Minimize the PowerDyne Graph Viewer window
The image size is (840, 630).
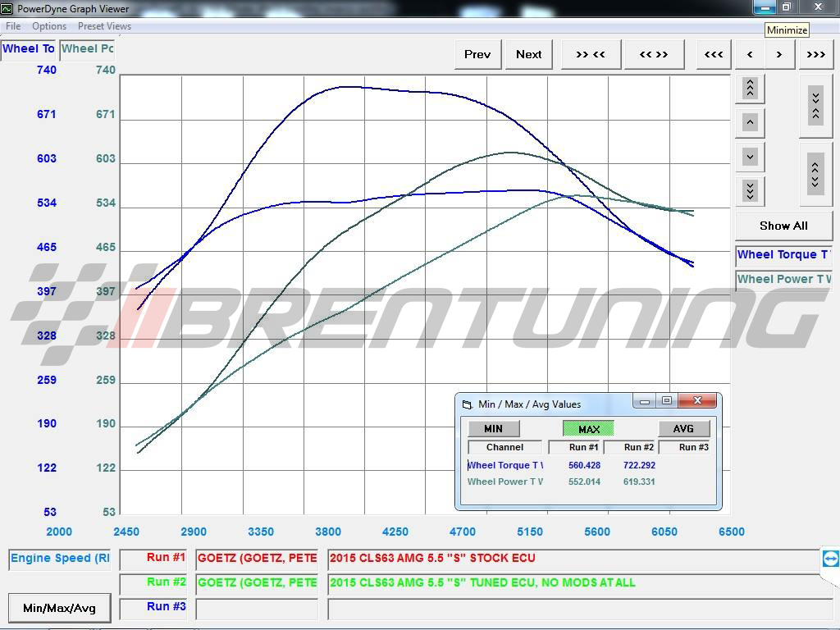coord(765,7)
